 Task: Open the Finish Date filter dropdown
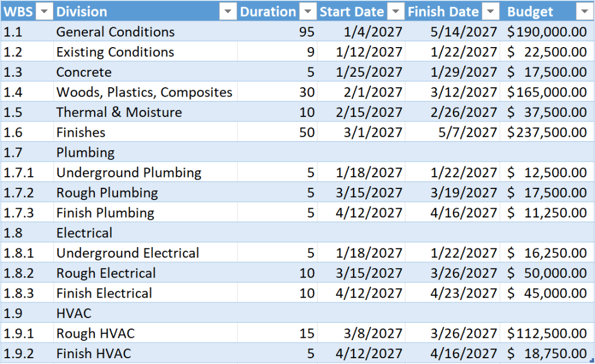point(490,12)
